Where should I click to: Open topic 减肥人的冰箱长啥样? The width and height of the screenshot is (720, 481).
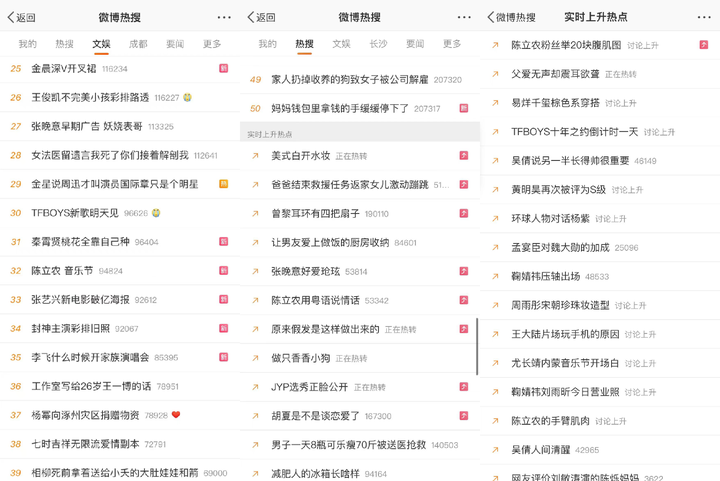315,474
